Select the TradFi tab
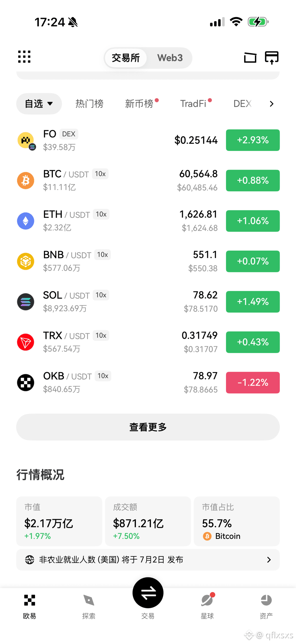Image resolution: width=296 pixels, height=644 pixels. [193, 104]
